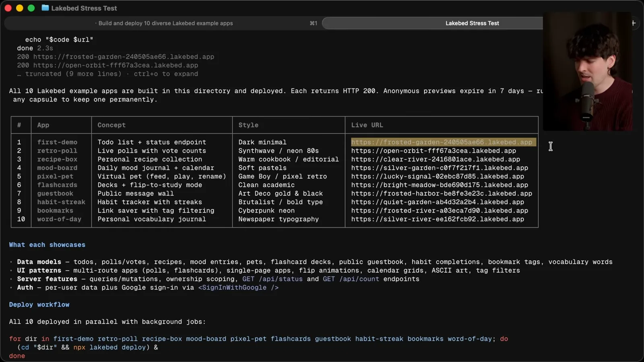Click the "Deploy workflow" heading
The height and width of the screenshot is (362, 644).
coord(39,304)
